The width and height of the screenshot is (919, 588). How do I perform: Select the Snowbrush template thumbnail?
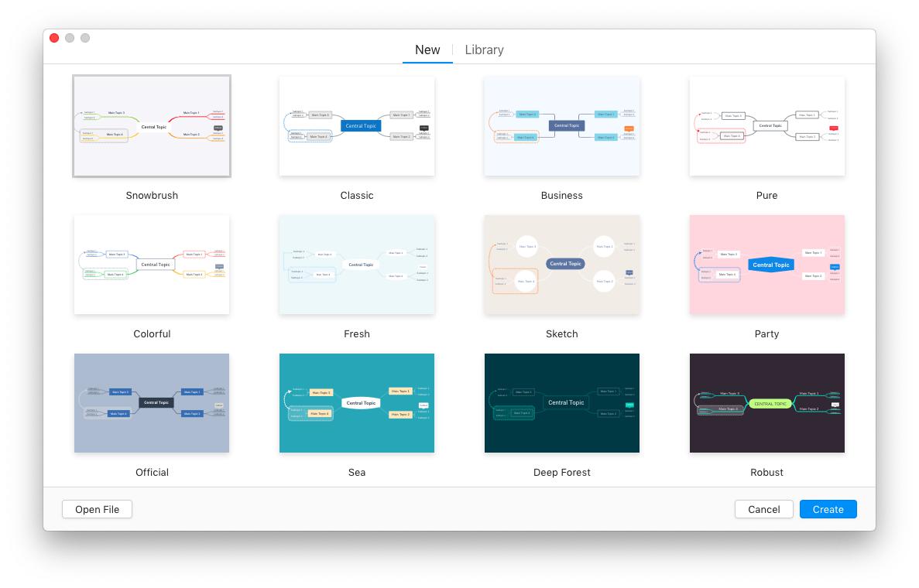click(x=152, y=126)
